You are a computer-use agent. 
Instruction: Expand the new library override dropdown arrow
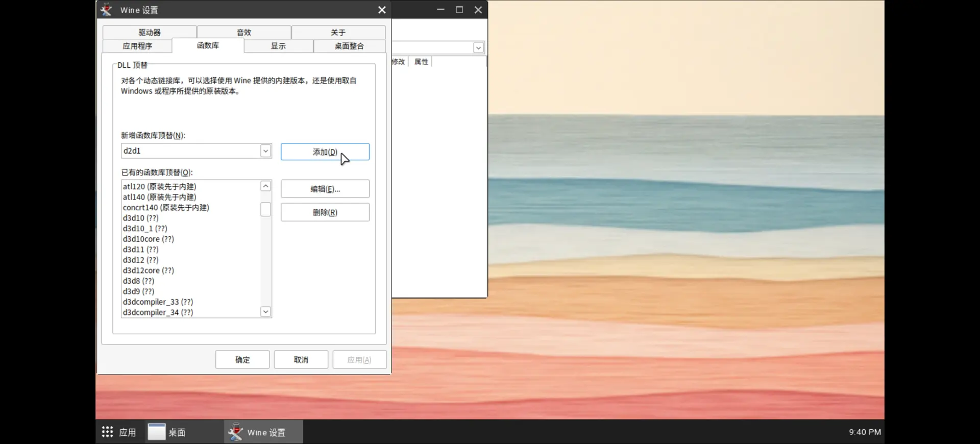tap(265, 151)
